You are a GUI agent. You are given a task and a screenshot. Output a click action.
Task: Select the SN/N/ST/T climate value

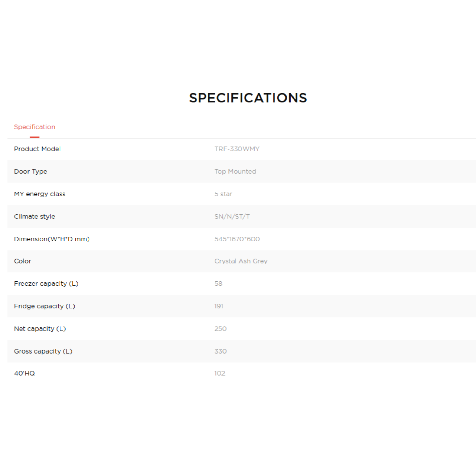tap(232, 217)
